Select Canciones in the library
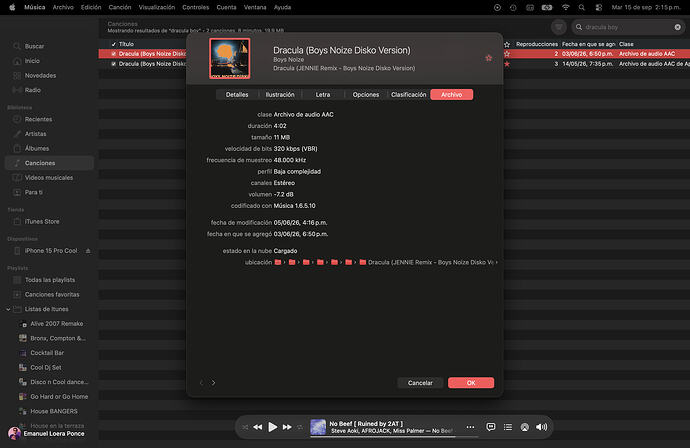The width and height of the screenshot is (690, 448). pos(49,163)
